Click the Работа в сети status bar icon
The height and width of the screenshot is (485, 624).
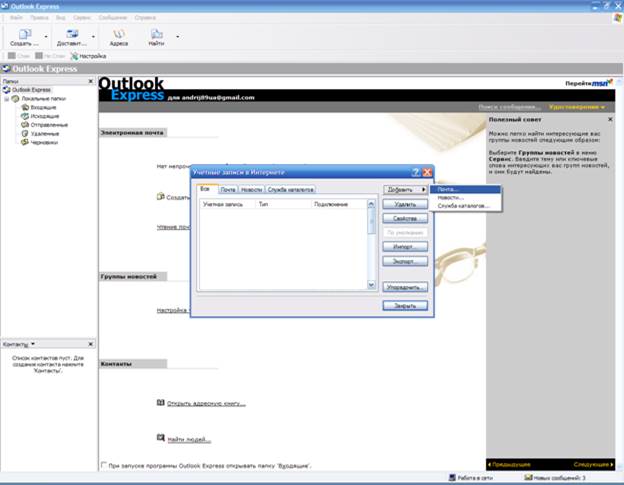[452, 477]
